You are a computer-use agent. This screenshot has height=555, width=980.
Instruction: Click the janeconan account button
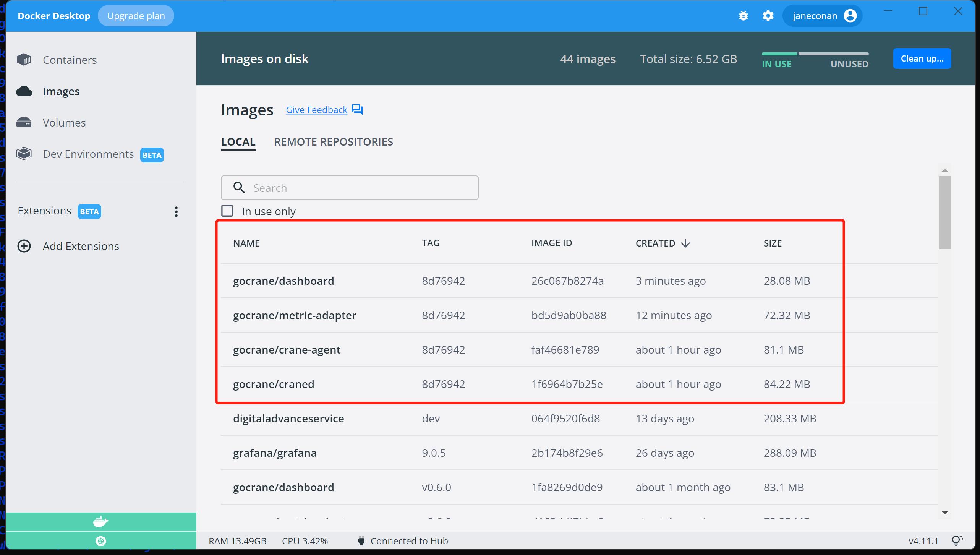tap(822, 16)
